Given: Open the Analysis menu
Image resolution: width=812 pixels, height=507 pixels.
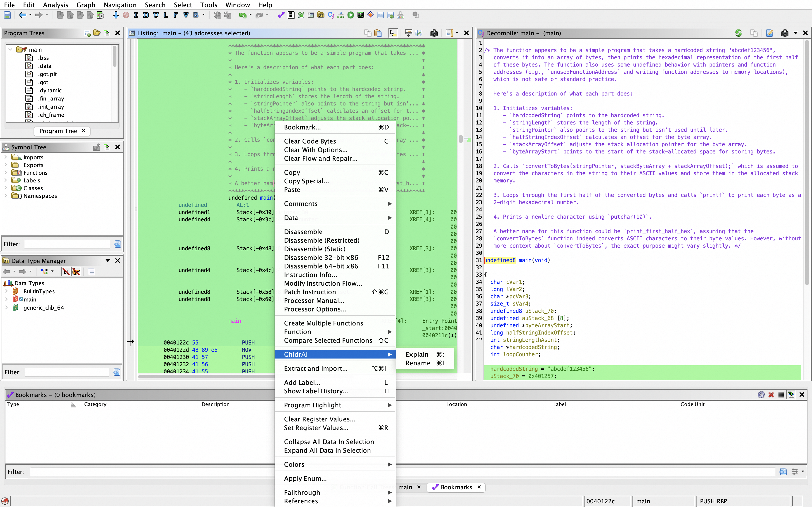Looking at the screenshot, I should (x=55, y=5).
